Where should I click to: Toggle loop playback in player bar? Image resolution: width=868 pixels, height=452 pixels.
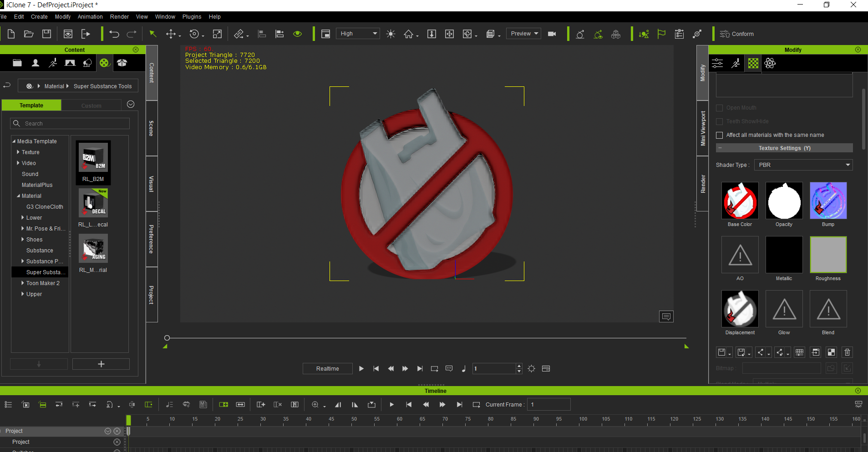434,369
